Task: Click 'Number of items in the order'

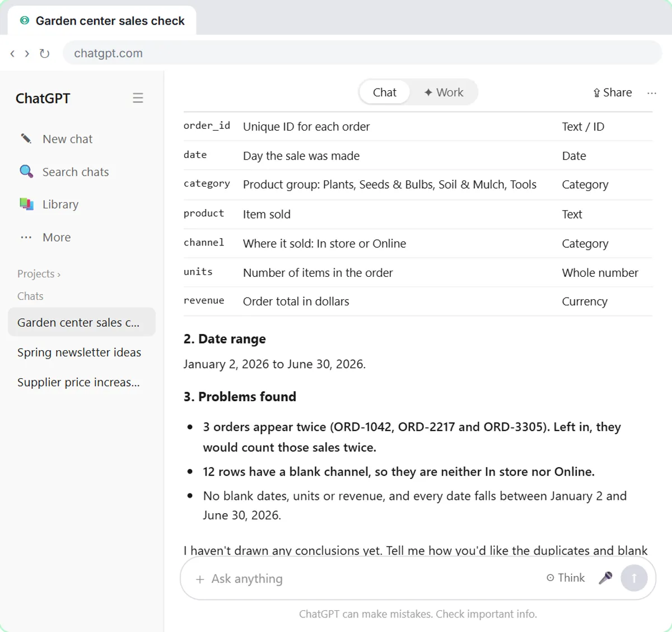Action: point(318,273)
